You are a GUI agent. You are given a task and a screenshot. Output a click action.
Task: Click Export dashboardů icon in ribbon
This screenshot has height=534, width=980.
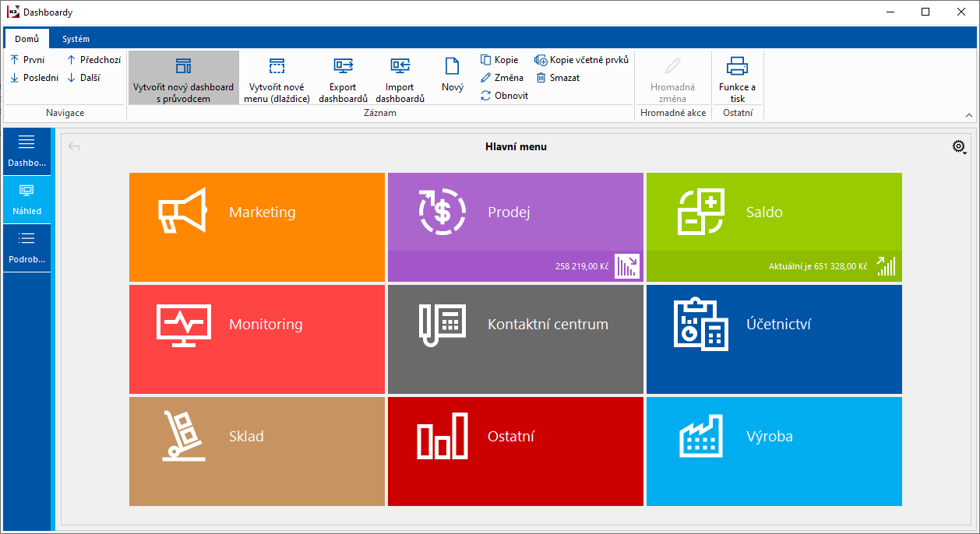(343, 66)
